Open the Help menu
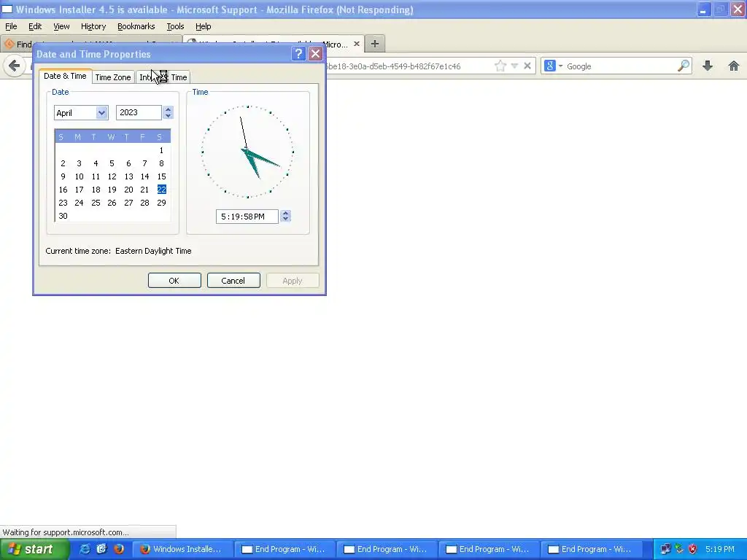747x560 pixels. pos(204,26)
